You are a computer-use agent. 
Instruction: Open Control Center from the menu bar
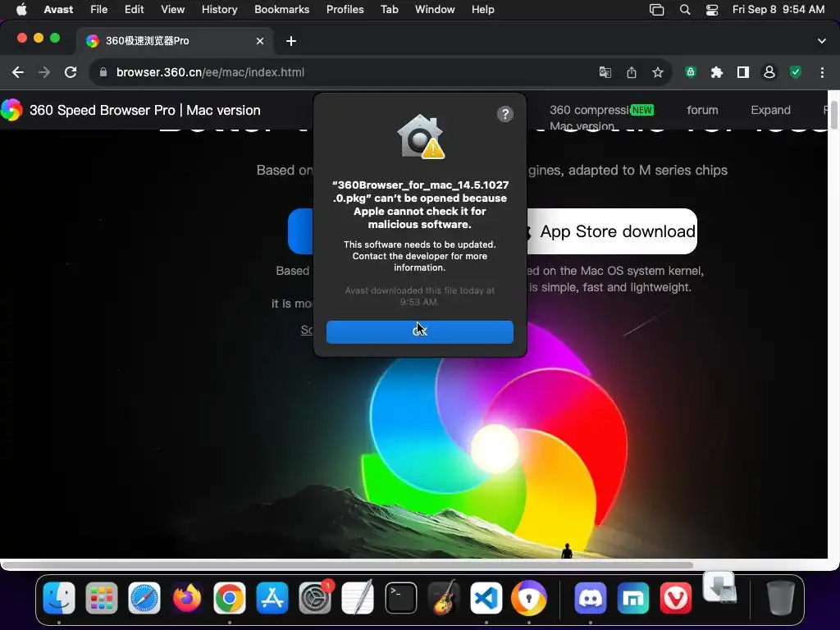pos(712,10)
